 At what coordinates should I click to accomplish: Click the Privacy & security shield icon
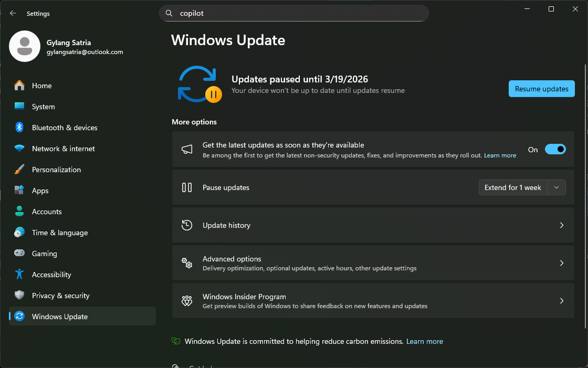[x=19, y=296]
